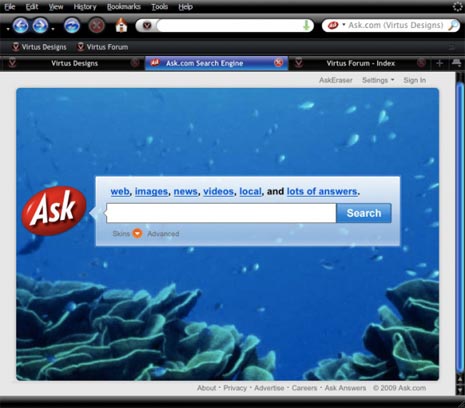The height and width of the screenshot is (408, 465).
Task: Open the Advertise footer link
Action: tap(269, 388)
